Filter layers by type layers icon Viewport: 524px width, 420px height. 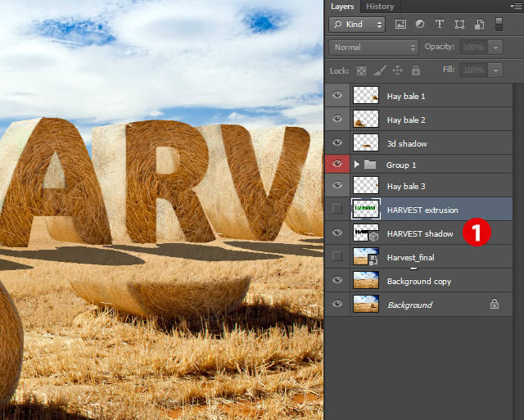440,24
